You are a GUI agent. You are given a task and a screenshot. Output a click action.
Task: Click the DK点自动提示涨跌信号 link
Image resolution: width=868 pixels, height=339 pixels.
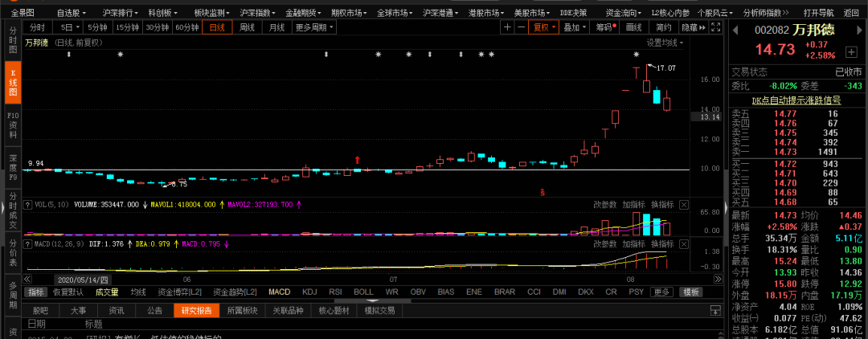pos(796,100)
